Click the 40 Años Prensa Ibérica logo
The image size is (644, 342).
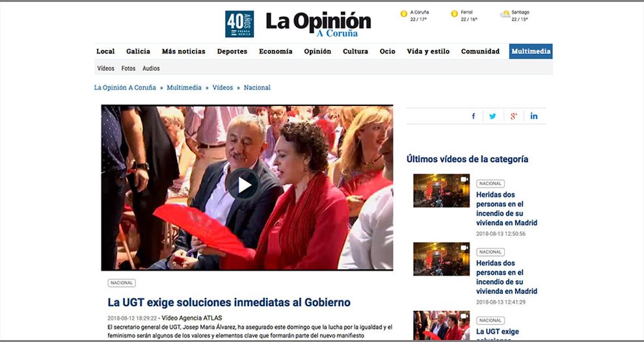coord(239,24)
